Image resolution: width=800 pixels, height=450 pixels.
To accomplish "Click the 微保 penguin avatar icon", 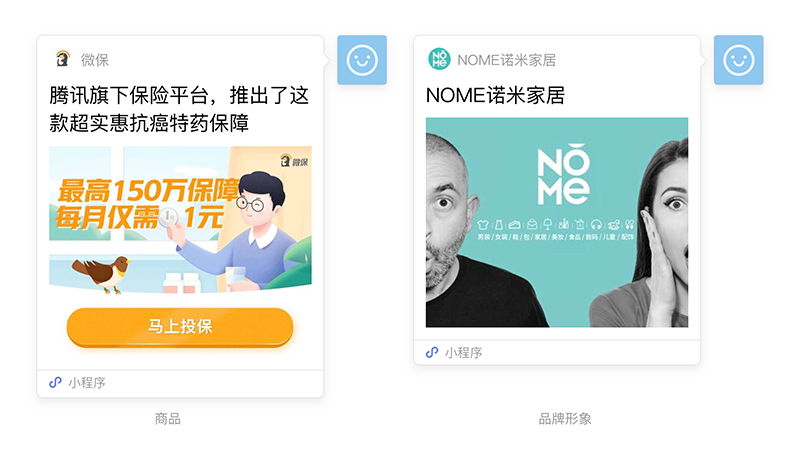I will click(x=63, y=59).
